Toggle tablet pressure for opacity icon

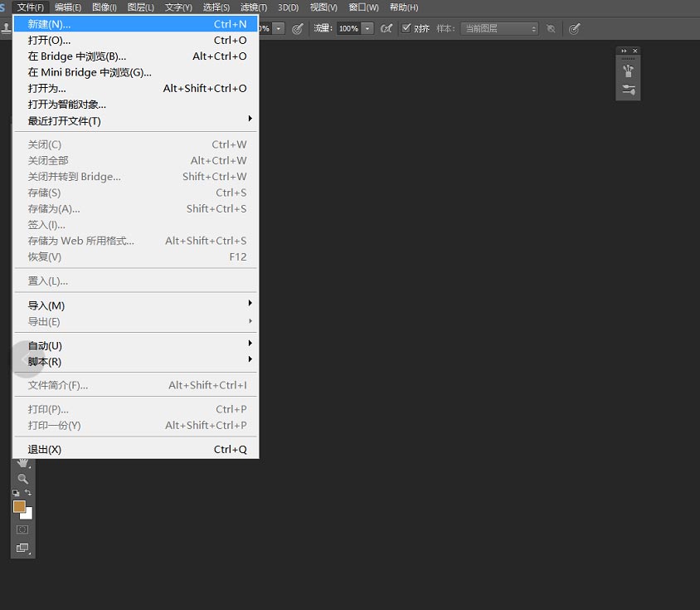click(x=297, y=29)
